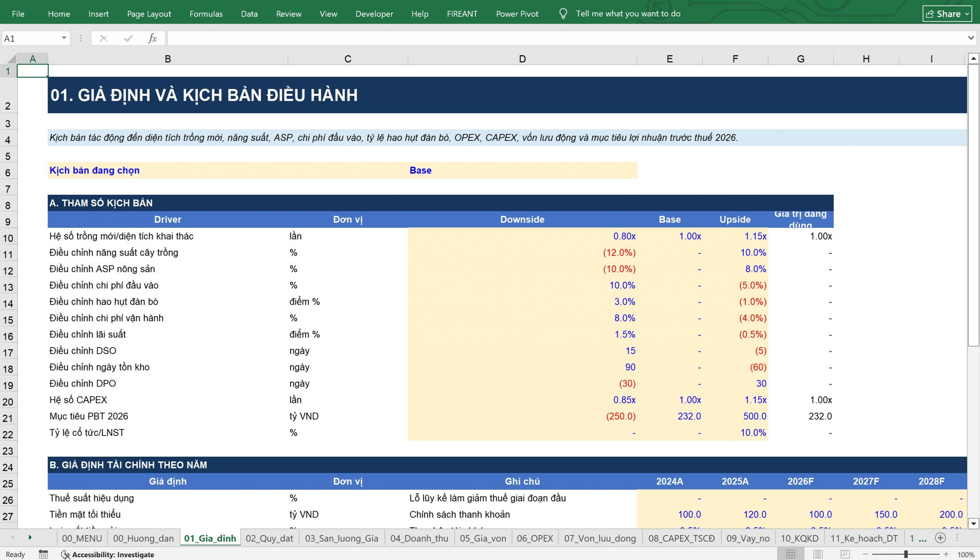Viewport: 980px width, 560px height.
Task: Click zoom out minus button
Action: coord(866,554)
